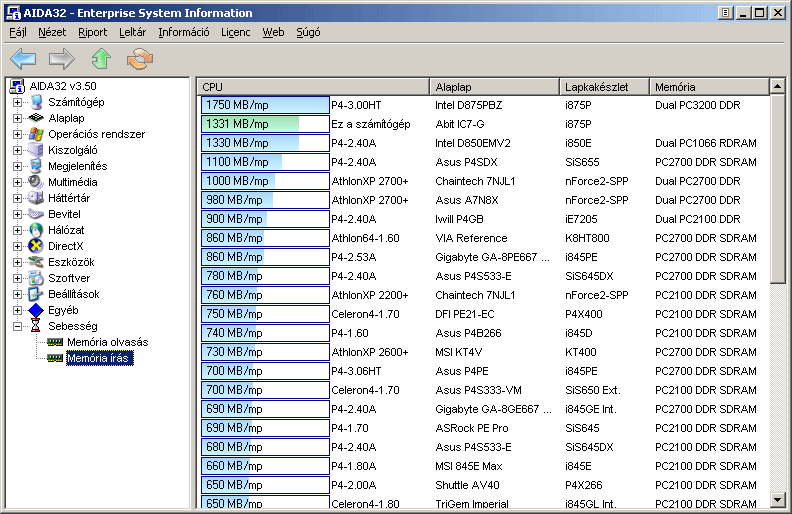This screenshot has width=792, height=514.
Task: Open the Licenc menu
Action: [235, 32]
